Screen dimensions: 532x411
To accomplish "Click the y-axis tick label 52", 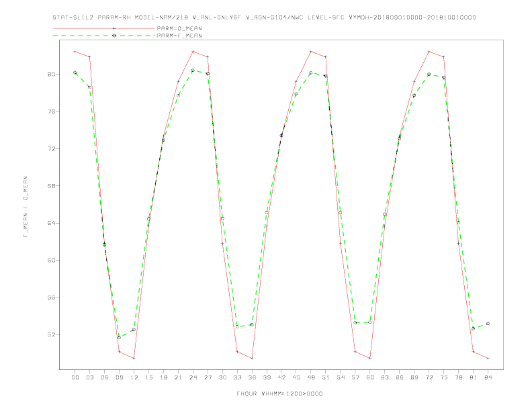I will click(51, 334).
